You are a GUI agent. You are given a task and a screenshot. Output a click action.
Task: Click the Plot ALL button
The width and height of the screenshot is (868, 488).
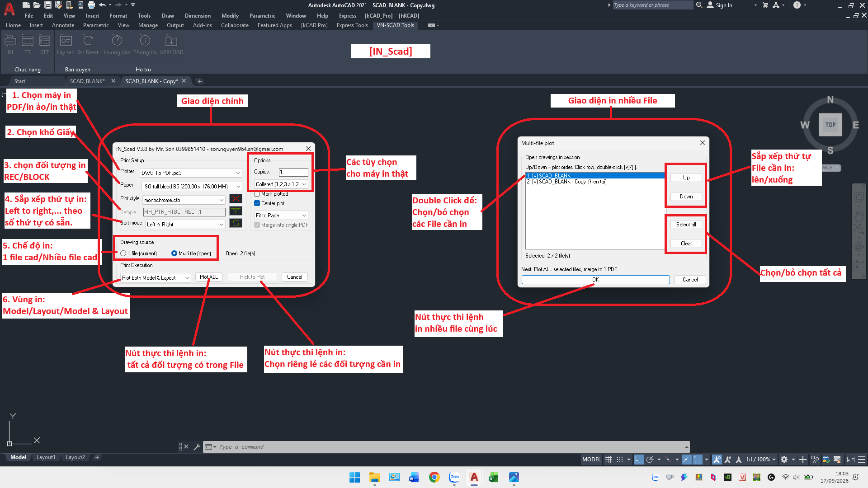[x=209, y=277]
